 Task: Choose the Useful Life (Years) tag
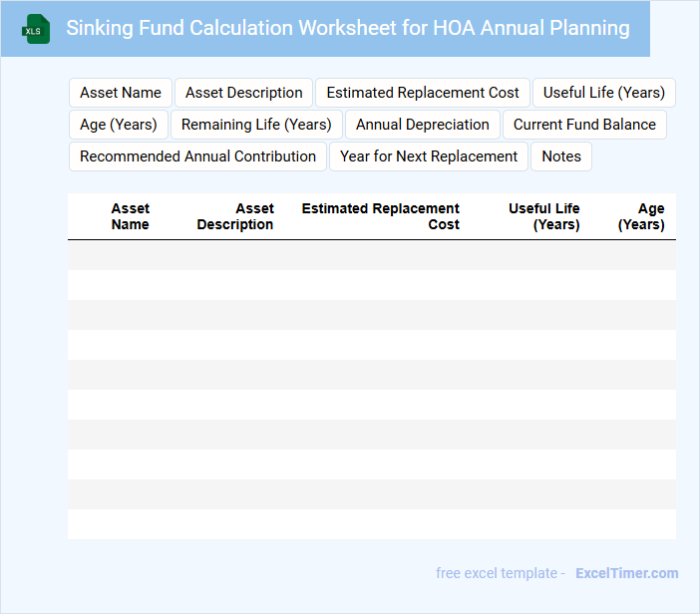603,93
